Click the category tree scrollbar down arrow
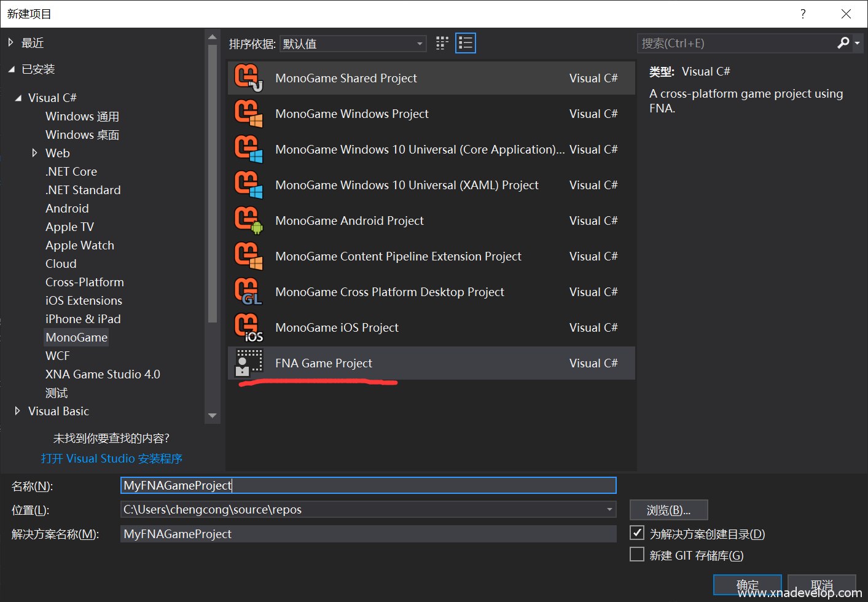The image size is (868, 602). coord(213,416)
